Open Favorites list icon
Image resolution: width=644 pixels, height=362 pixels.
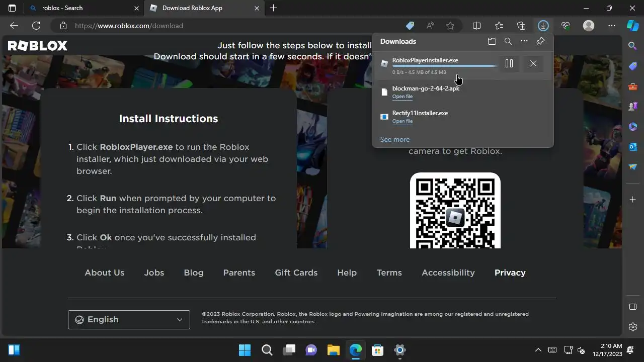499,26
